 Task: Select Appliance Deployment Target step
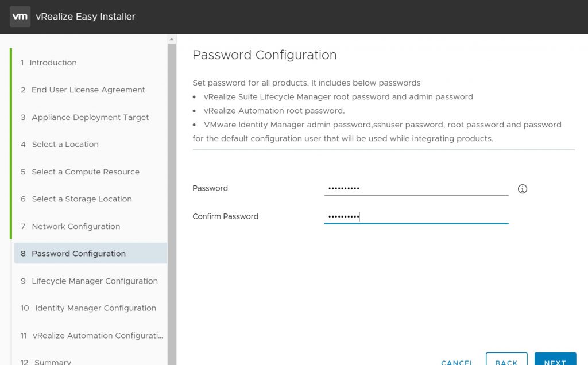pos(85,117)
